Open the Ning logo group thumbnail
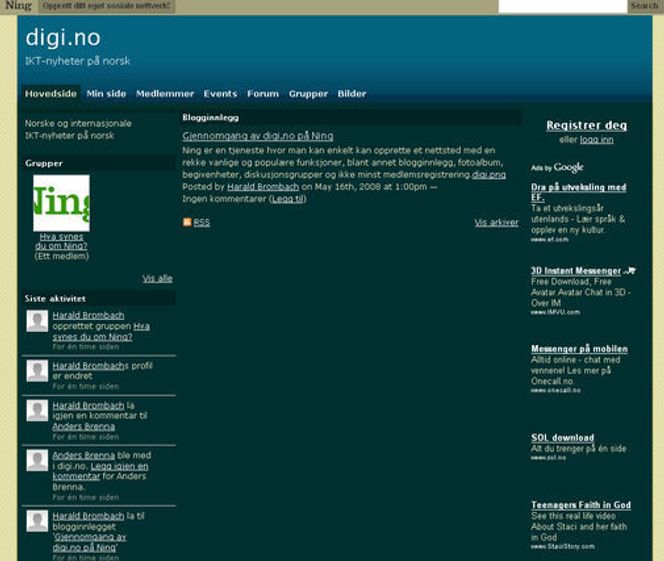The image size is (664, 561). (61, 203)
